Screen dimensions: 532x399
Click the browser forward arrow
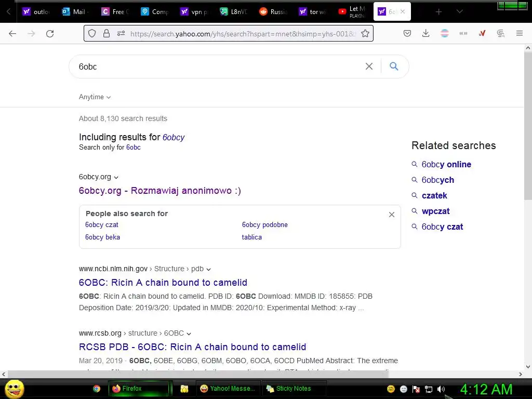coord(31,34)
